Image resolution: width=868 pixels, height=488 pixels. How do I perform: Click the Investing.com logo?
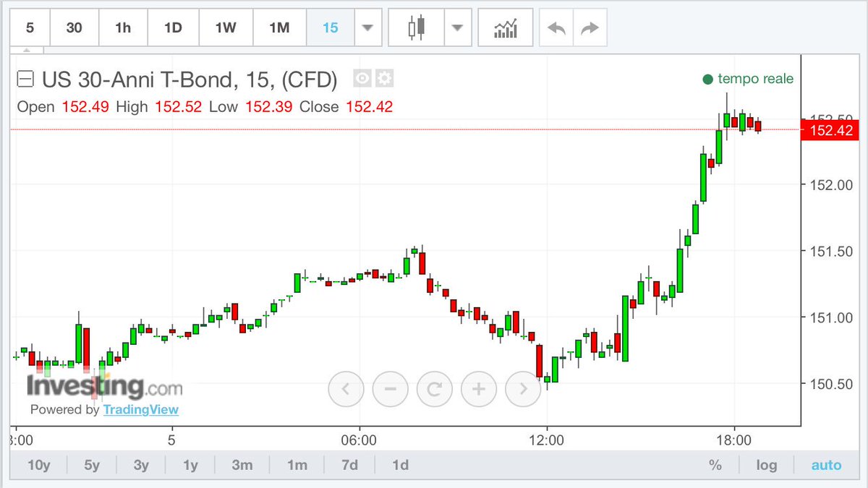tap(105, 385)
